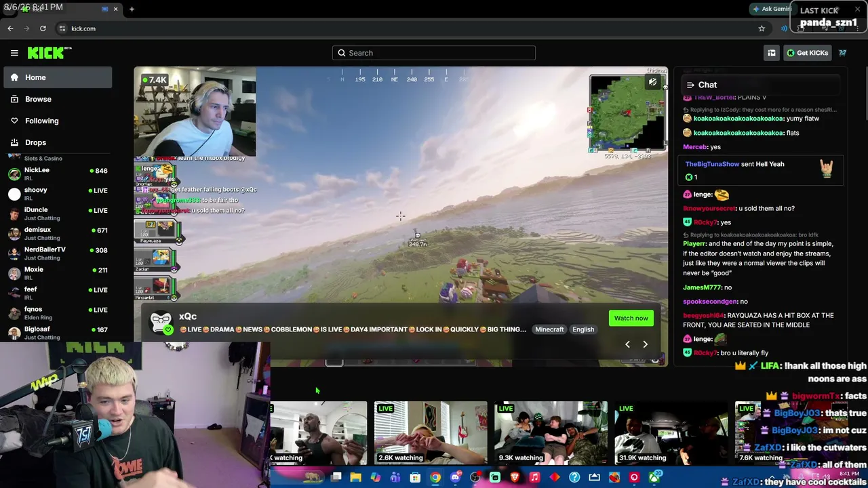
Task: Toggle the theatre layout icon beside Get KICKs
Action: (x=772, y=53)
